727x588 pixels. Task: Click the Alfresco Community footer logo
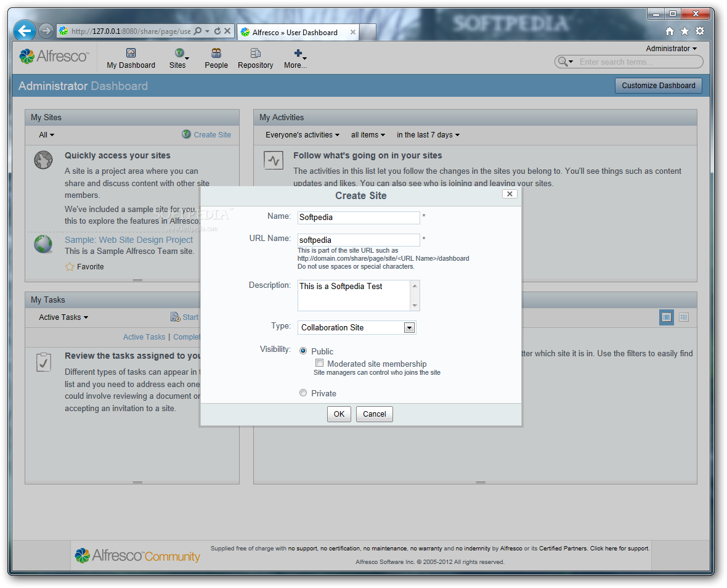click(138, 555)
